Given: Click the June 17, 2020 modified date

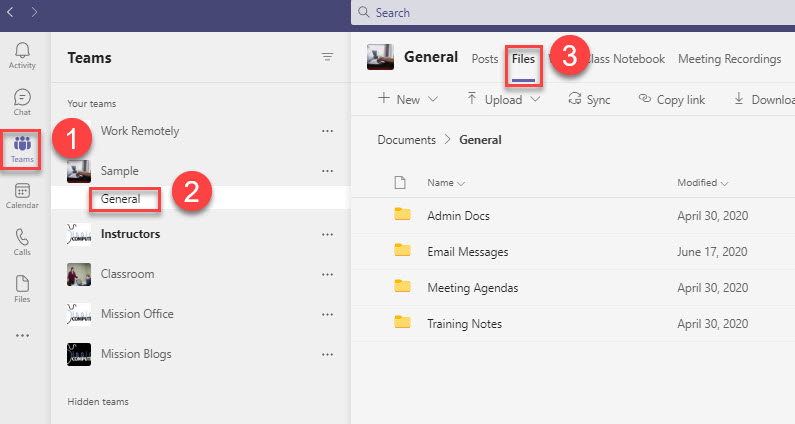Looking at the screenshot, I should pos(712,252).
